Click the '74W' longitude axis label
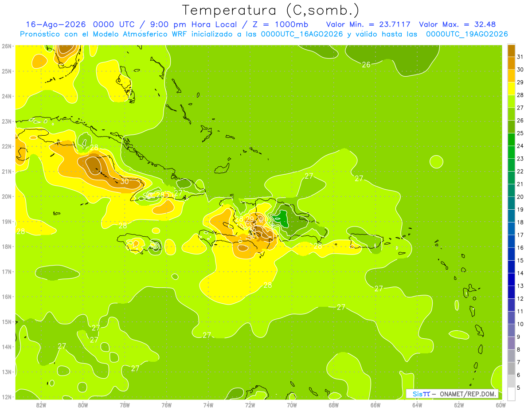 (208, 405)
